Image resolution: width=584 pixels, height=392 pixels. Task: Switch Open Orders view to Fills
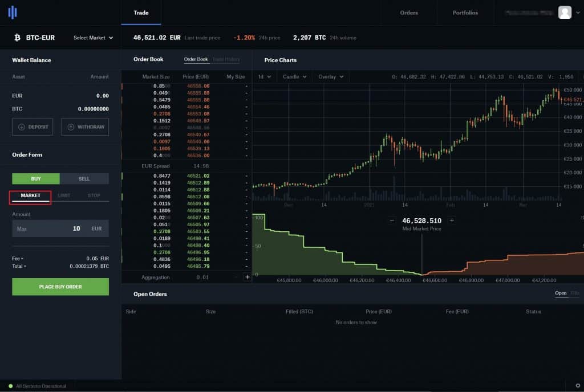(x=574, y=294)
